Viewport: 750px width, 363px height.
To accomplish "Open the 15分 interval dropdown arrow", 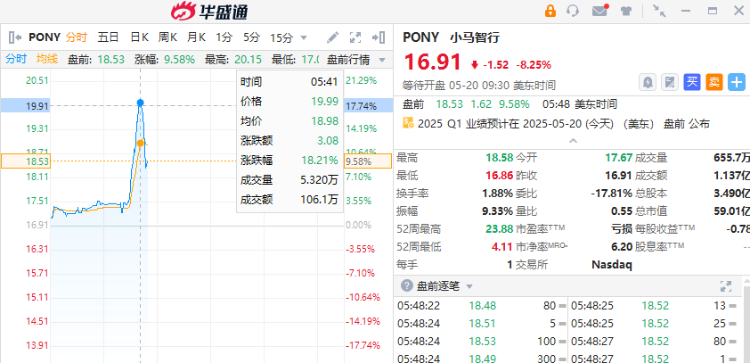I will pos(303,38).
